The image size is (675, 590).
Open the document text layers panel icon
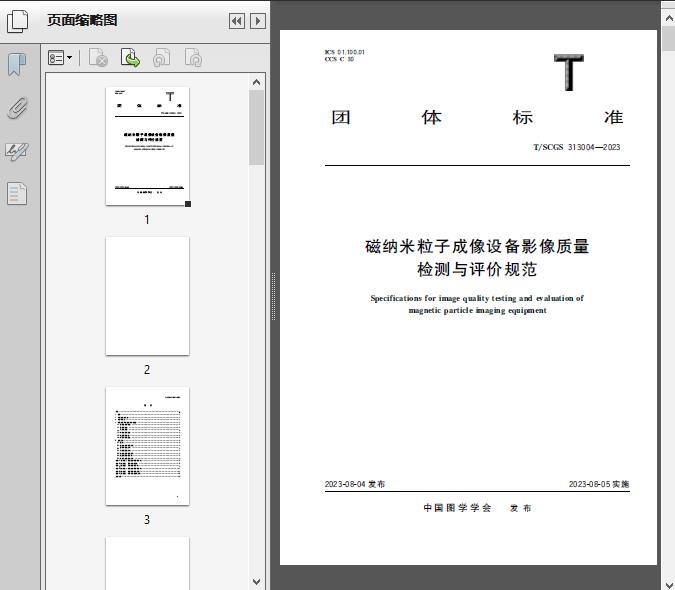[17, 193]
